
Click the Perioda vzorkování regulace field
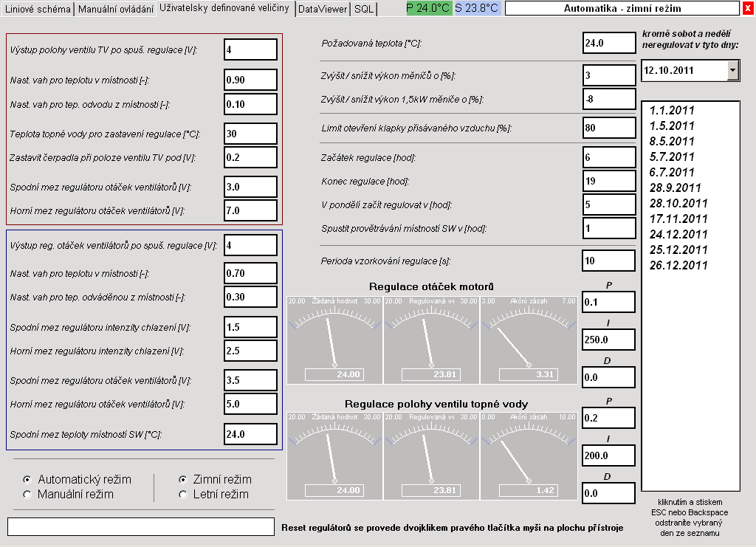pyautogui.click(x=608, y=261)
